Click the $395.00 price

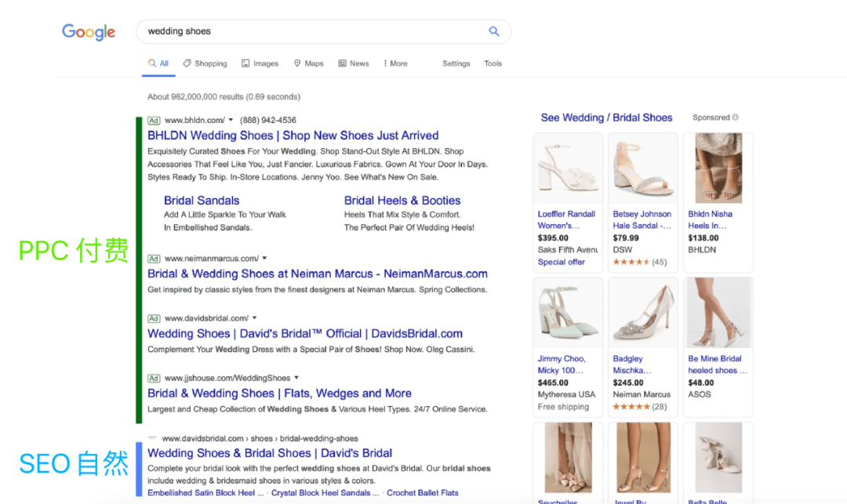[x=553, y=238]
